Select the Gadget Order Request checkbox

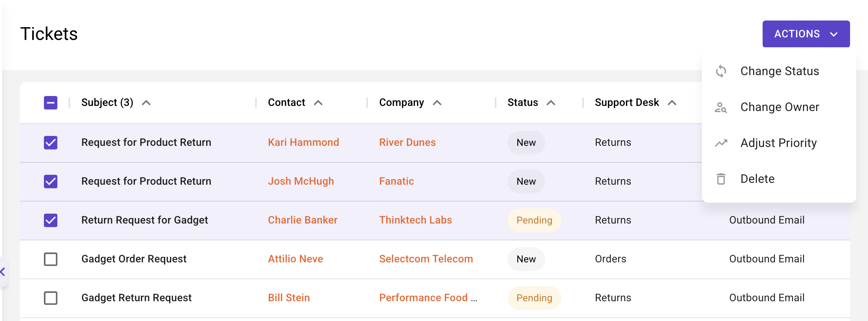point(50,259)
